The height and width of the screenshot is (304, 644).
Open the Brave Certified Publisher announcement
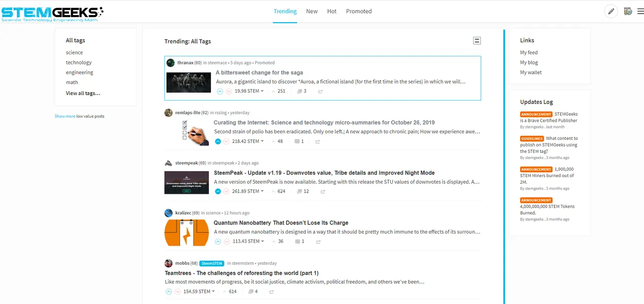point(549,117)
